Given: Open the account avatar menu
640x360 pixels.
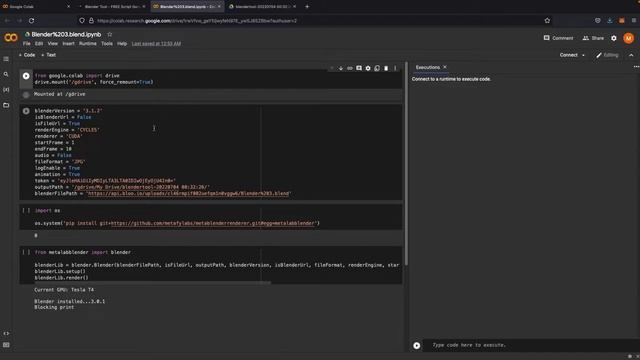Looking at the screenshot, I should 629,38.
